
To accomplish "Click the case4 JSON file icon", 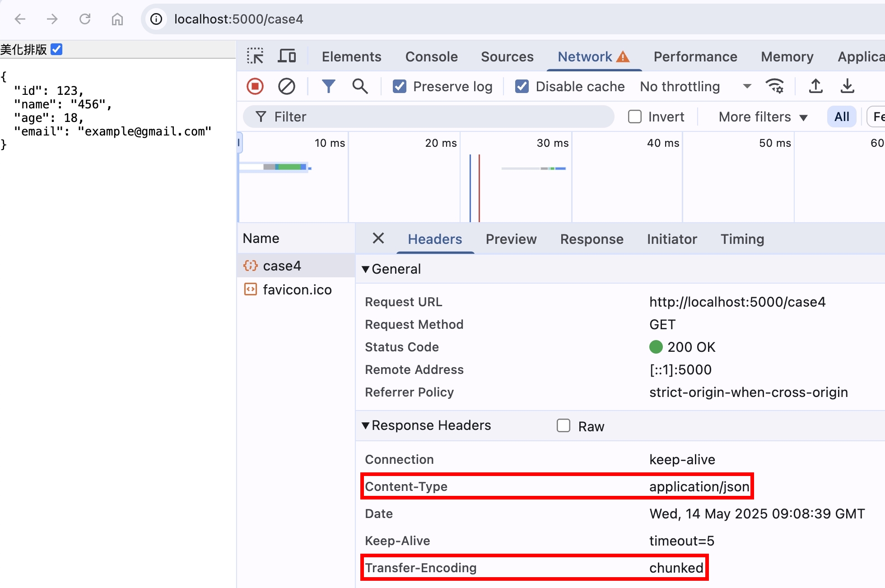I will pyautogui.click(x=251, y=266).
